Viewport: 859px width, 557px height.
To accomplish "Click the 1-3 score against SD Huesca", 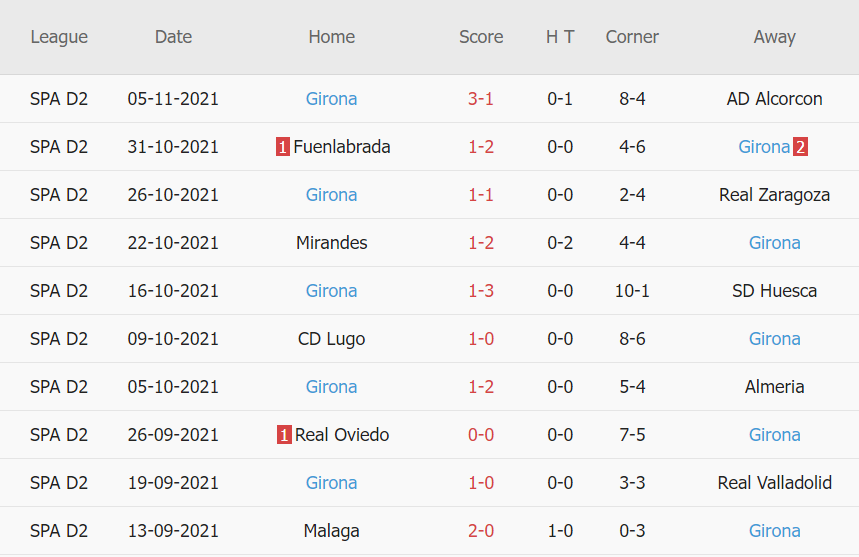I will point(481,291).
